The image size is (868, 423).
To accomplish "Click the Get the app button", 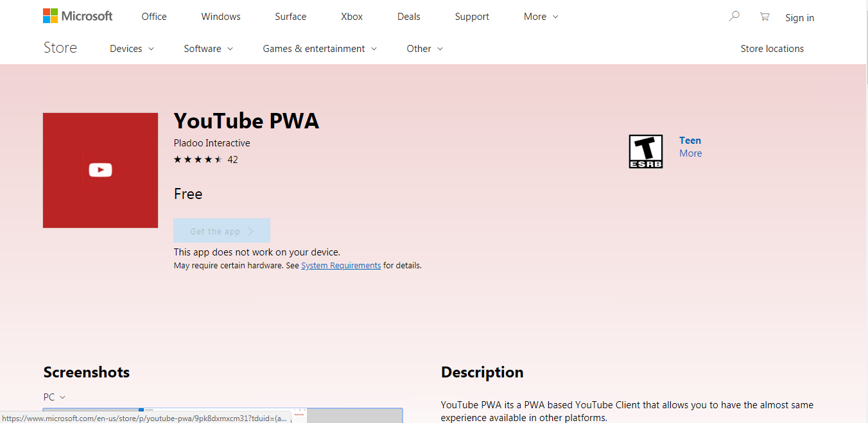I will 221,231.
